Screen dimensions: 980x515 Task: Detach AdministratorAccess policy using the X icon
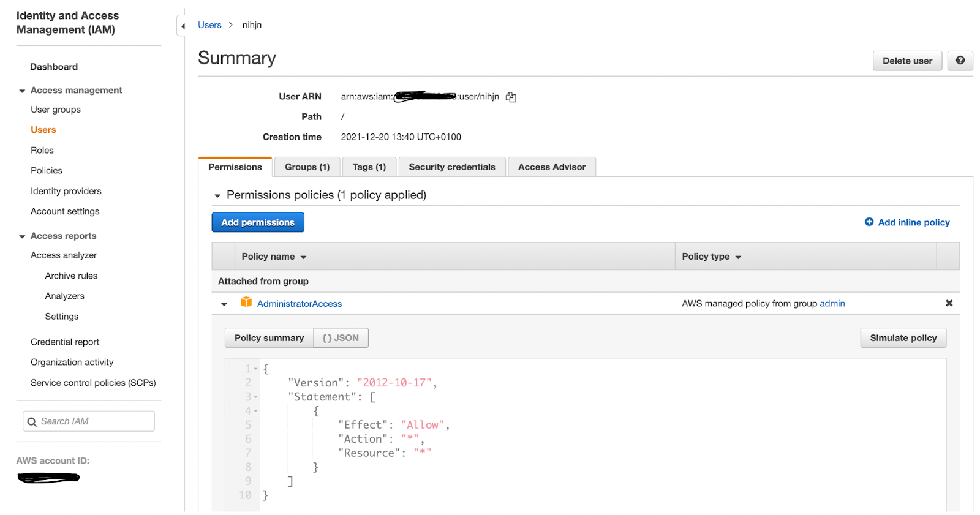949,303
